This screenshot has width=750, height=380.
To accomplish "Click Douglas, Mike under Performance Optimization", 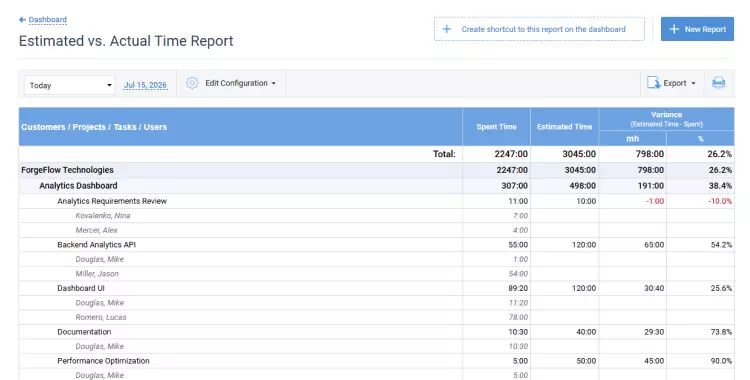I will pos(99,376).
